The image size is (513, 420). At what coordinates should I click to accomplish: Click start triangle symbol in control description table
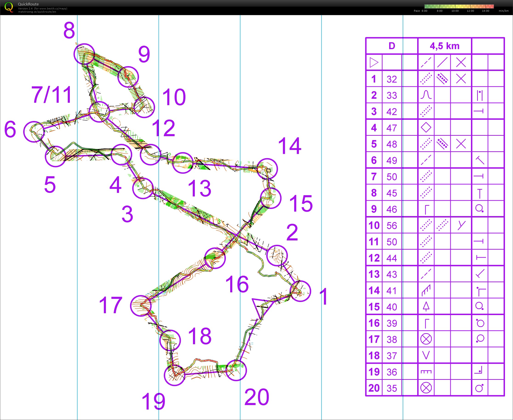(374, 62)
